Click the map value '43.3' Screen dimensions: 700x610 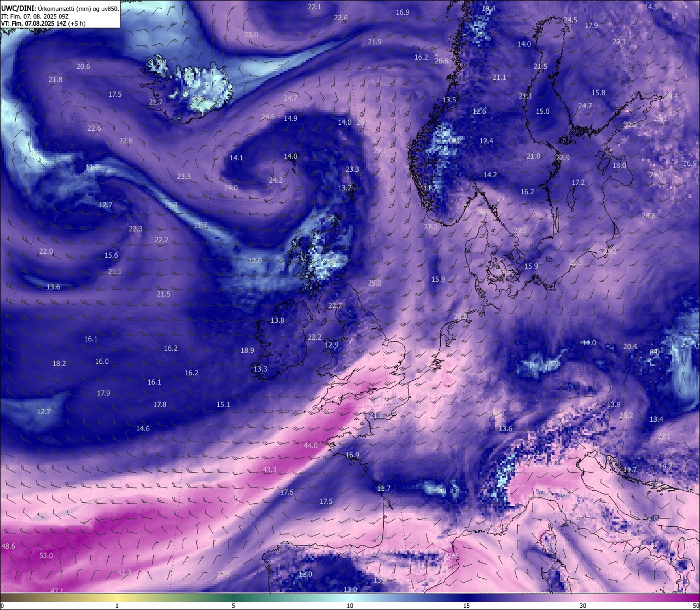coord(270,469)
